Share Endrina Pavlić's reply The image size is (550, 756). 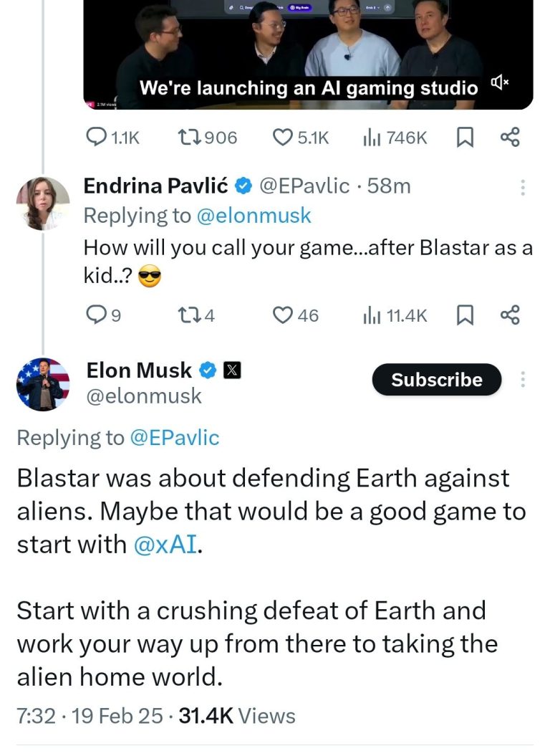pyautogui.click(x=509, y=315)
